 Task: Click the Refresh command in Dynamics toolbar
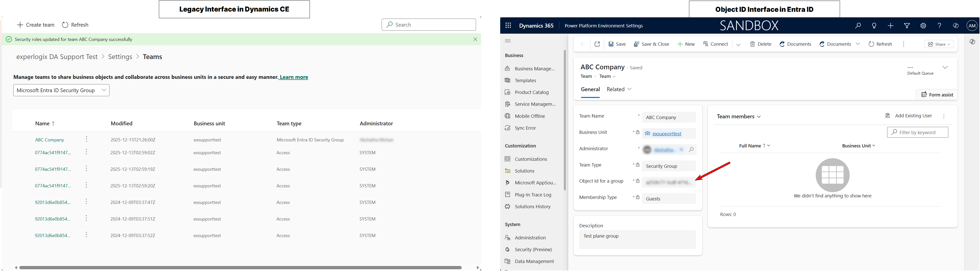coord(880,44)
